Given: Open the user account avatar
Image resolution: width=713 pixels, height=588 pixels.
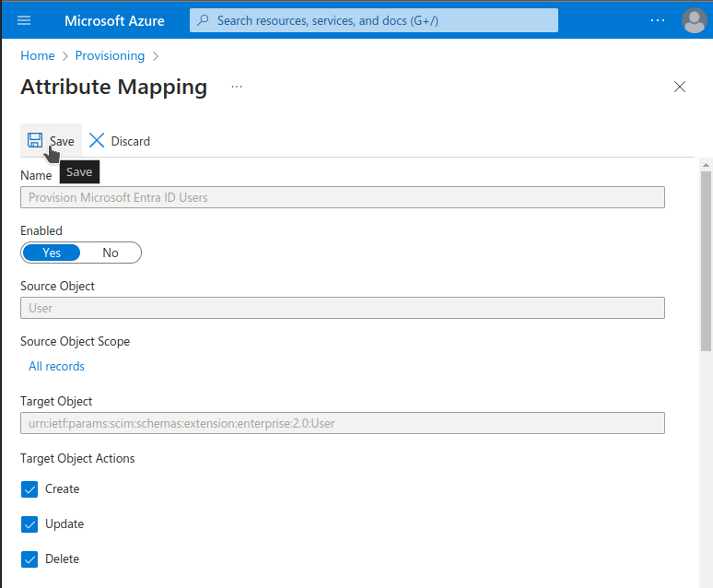Looking at the screenshot, I should click(695, 20).
